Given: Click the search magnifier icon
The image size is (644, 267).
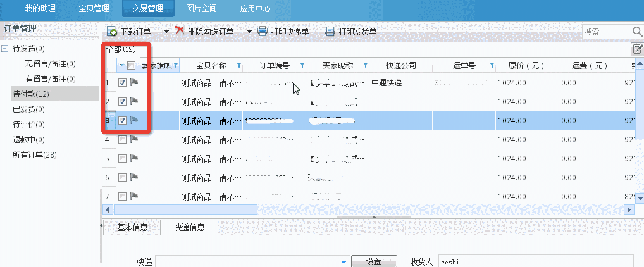Looking at the screenshot, I should pyautogui.click(x=638, y=31).
